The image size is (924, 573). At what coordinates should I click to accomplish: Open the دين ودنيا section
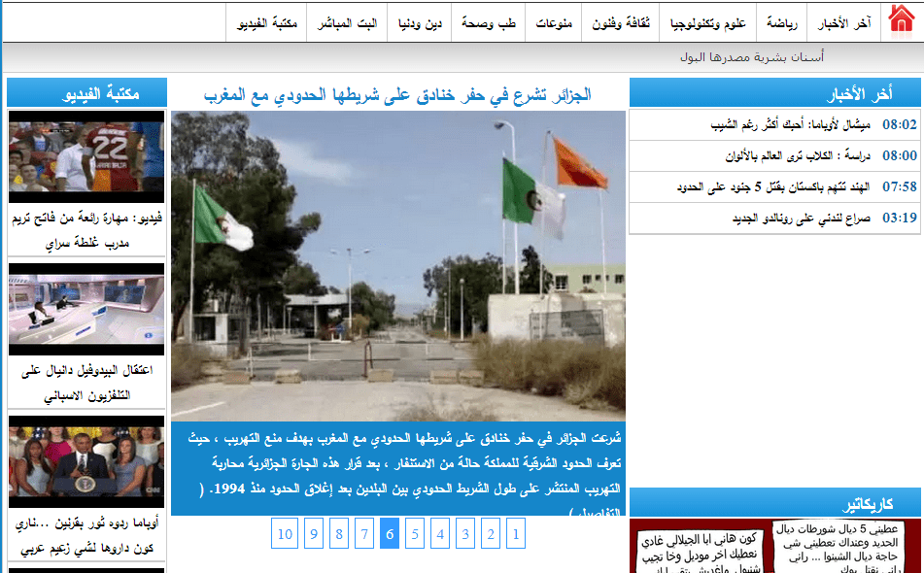[x=420, y=23]
